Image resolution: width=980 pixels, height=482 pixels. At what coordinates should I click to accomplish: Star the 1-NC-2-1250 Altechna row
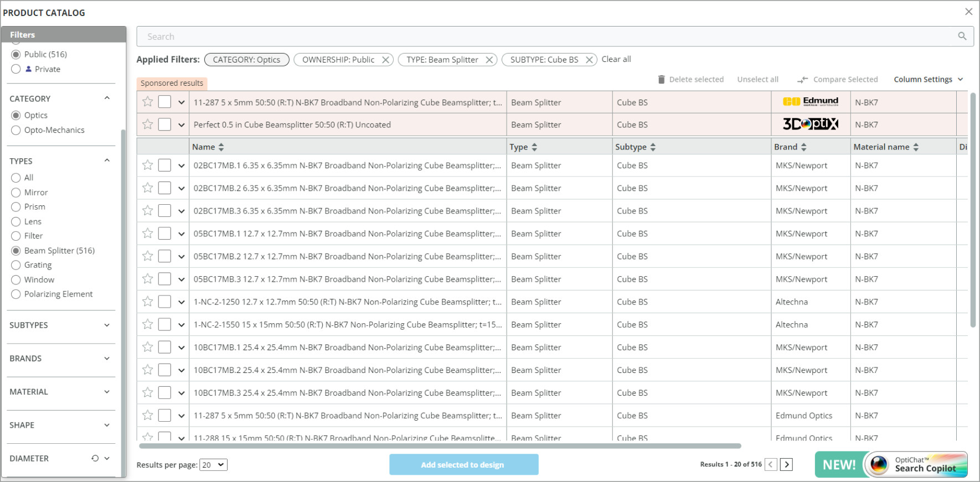click(147, 302)
